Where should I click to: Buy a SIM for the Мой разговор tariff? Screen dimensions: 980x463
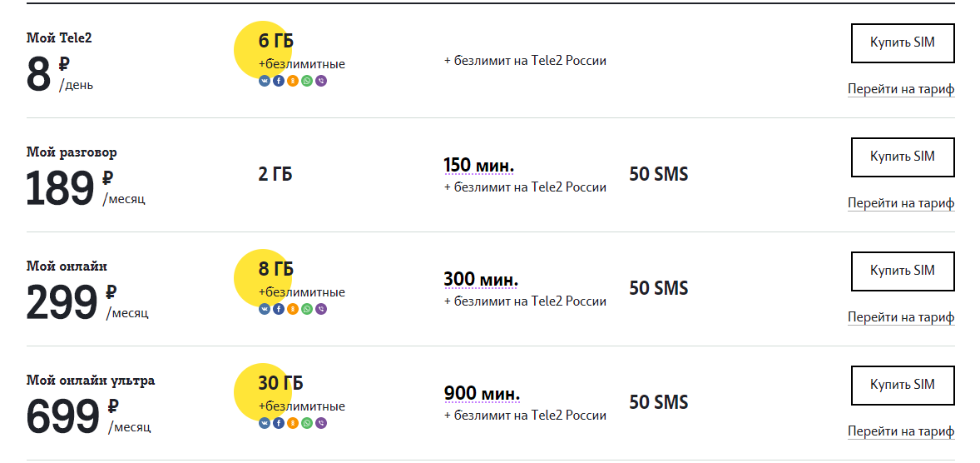coord(903,157)
